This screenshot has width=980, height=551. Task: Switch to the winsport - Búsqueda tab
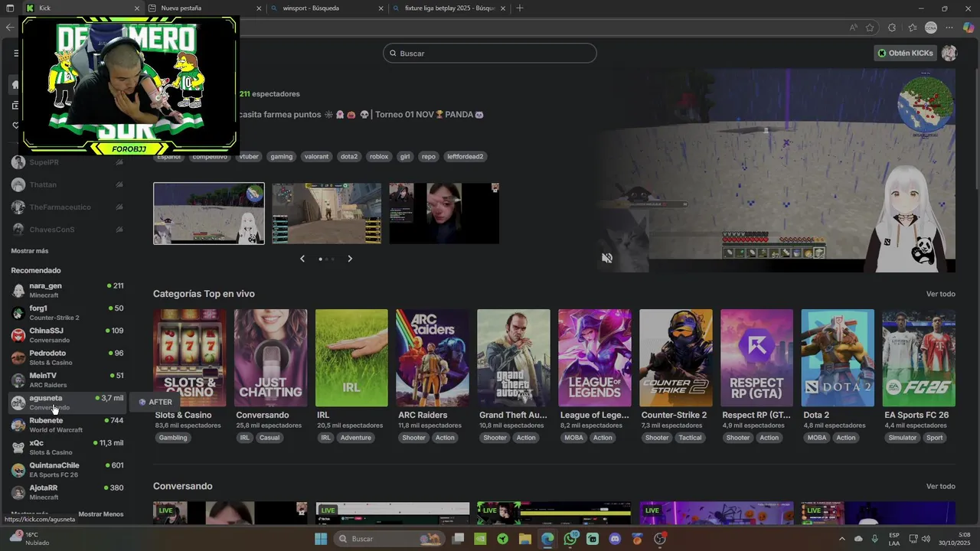coord(326,8)
